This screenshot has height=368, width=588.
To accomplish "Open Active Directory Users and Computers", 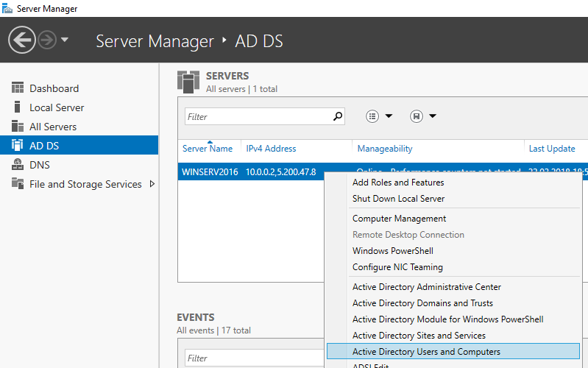I will (x=453, y=351).
